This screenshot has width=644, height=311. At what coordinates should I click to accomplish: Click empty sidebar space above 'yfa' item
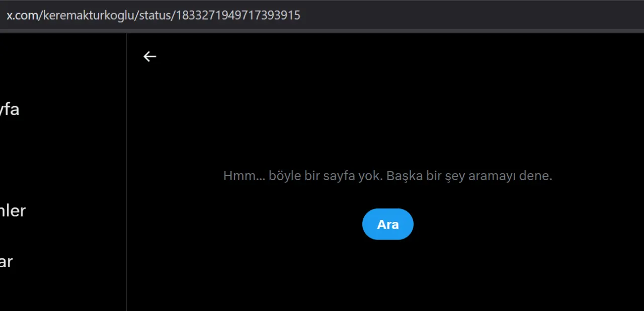60,65
